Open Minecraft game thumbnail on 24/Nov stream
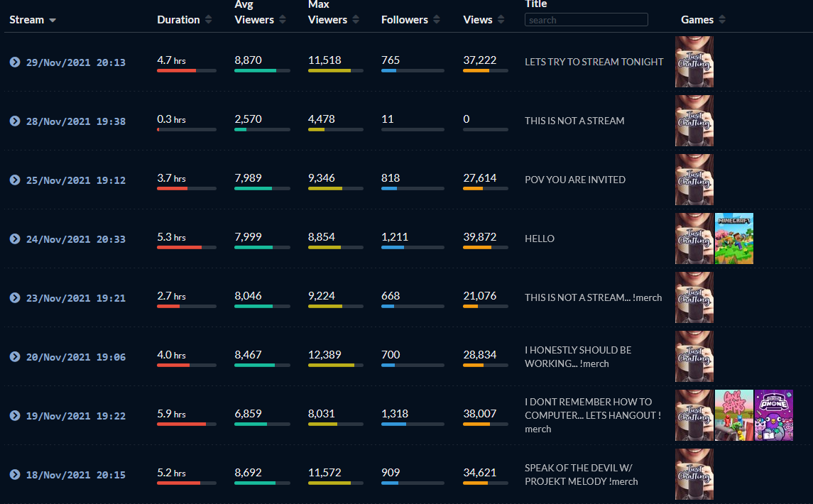Image resolution: width=813 pixels, height=504 pixels. pyautogui.click(x=734, y=239)
